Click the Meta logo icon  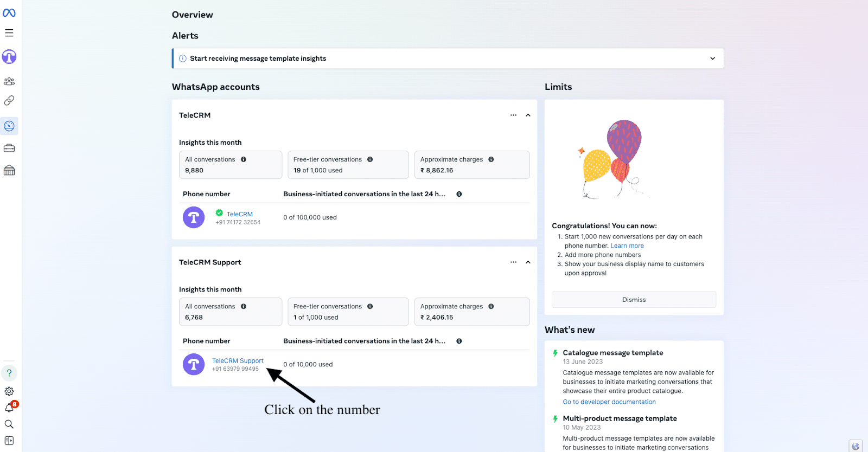[x=9, y=13]
